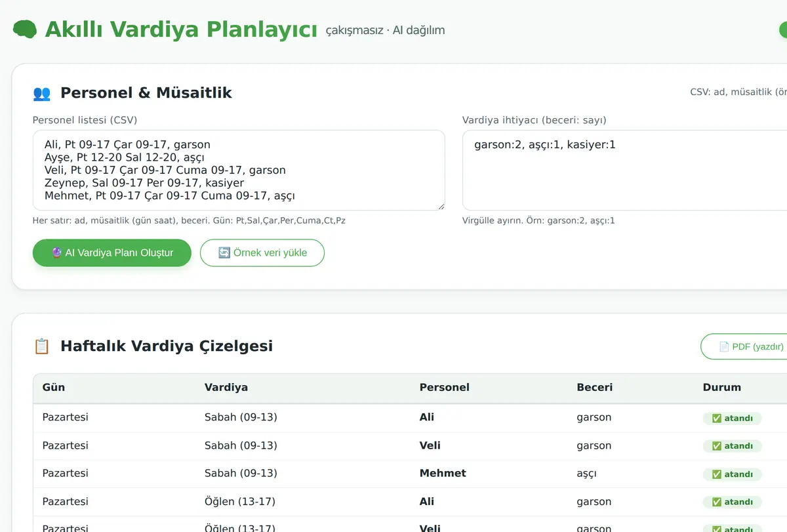The image size is (787, 532).
Task: Click the hint text starting Her satır: ad, müsaitlik
Action: [x=189, y=220]
